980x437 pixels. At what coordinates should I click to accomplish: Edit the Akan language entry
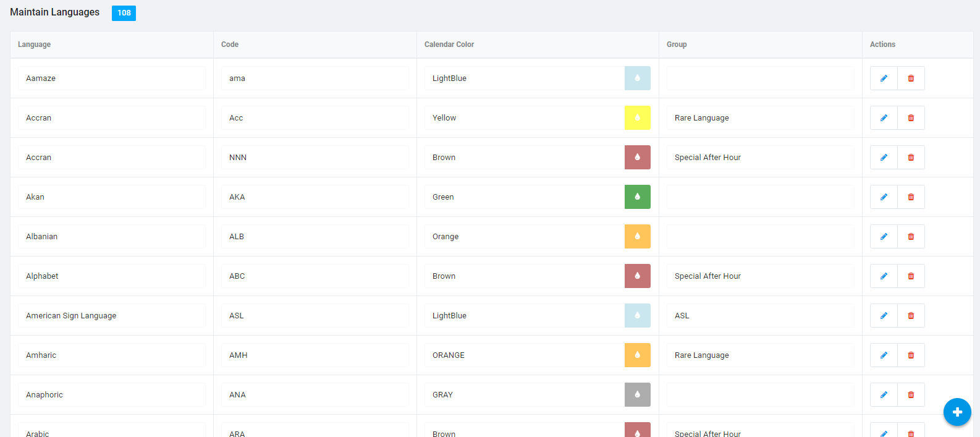coord(884,197)
